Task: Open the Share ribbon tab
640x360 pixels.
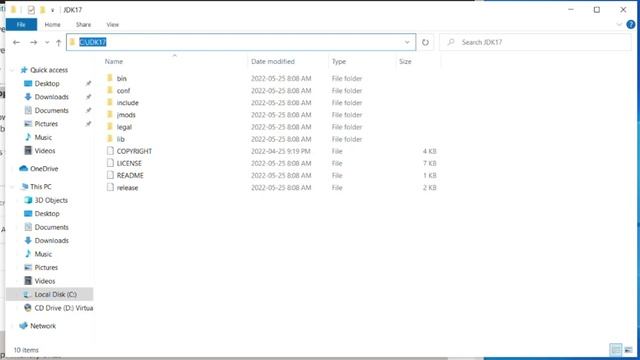Action: [x=83, y=24]
